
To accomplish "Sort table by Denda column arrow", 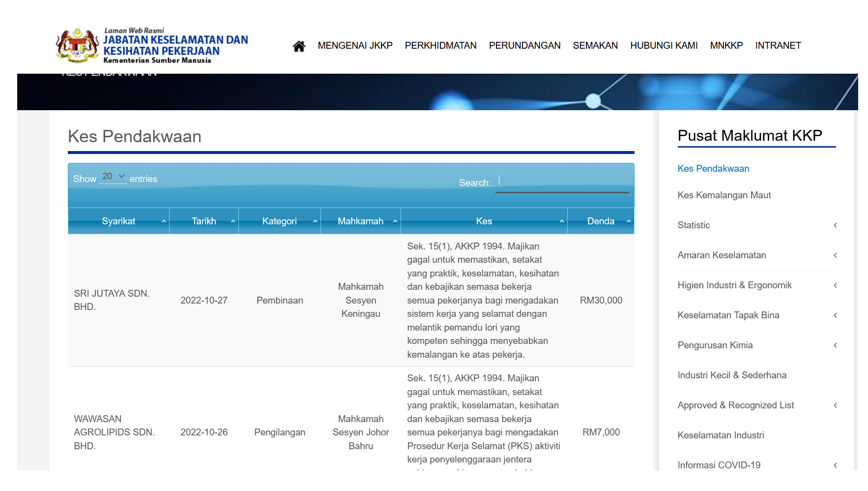I will (628, 221).
